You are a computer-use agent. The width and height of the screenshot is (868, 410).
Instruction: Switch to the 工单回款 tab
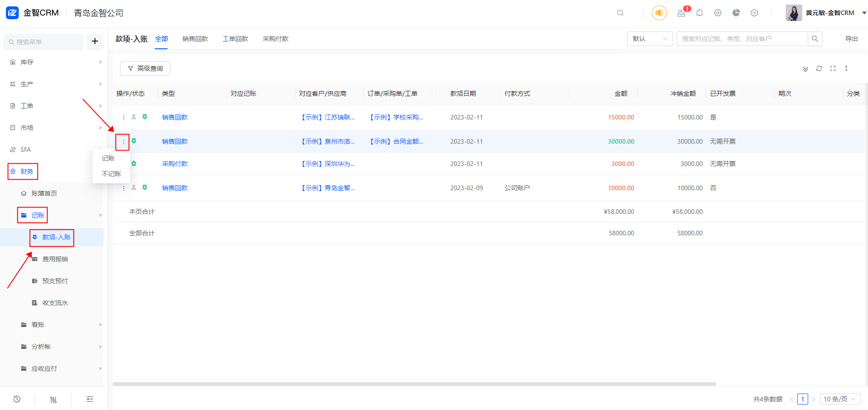click(235, 39)
